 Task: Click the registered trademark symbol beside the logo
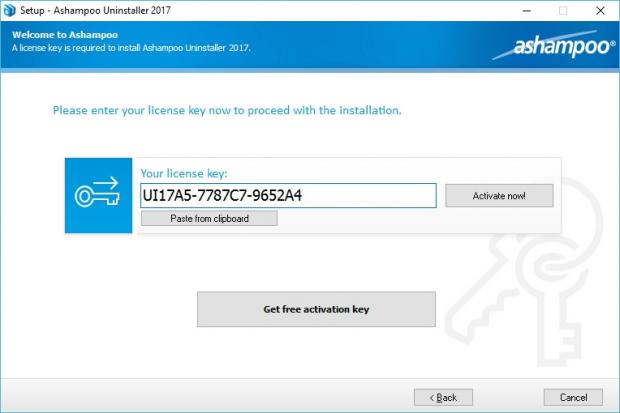(612, 44)
